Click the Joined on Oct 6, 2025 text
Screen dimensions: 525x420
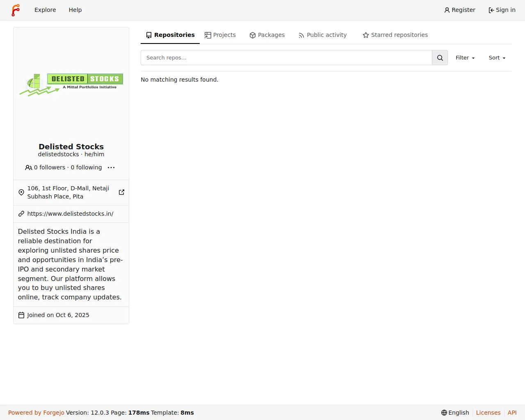58,315
